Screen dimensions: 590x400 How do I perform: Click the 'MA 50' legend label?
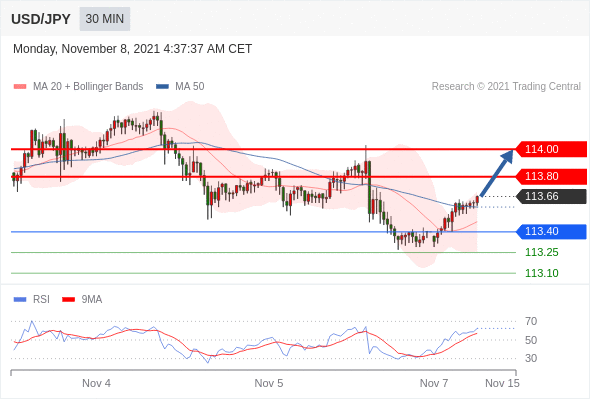click(190, 87)
